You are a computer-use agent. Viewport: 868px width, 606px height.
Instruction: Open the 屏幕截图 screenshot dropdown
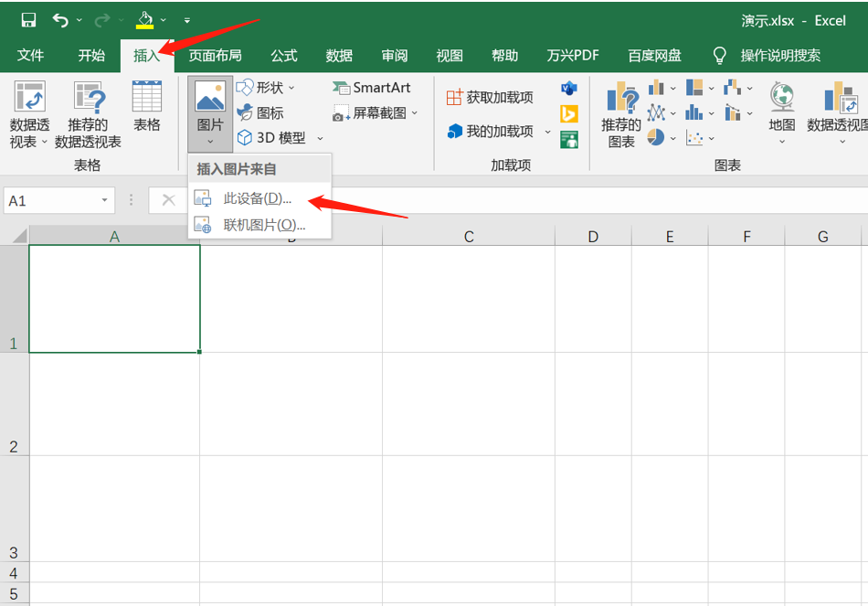tap(375, 113)
